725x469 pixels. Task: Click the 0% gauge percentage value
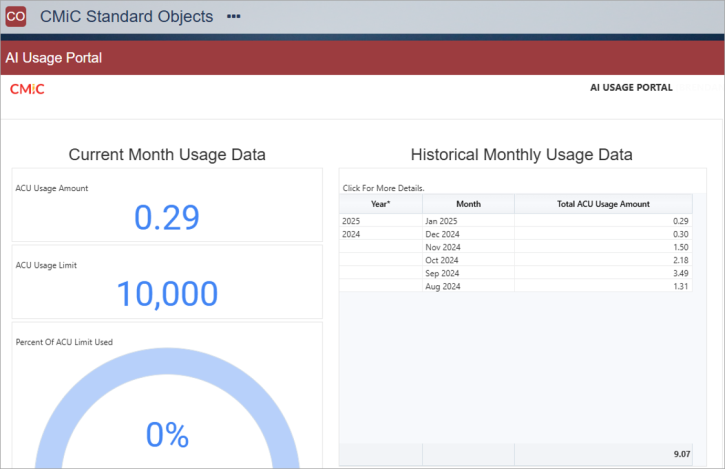(167, 435)
